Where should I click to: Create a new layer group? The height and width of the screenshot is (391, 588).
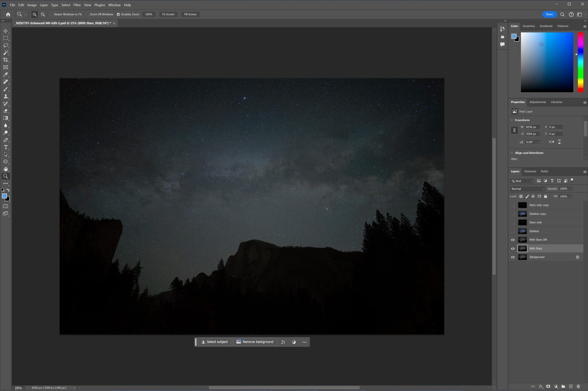point(563,386)
